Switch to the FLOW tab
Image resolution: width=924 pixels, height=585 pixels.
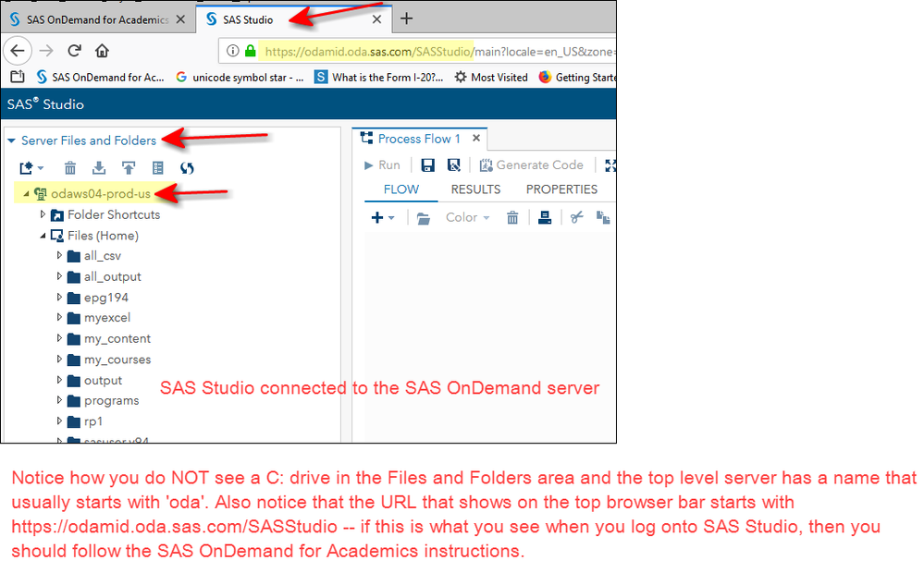click(x=401, y=189)
